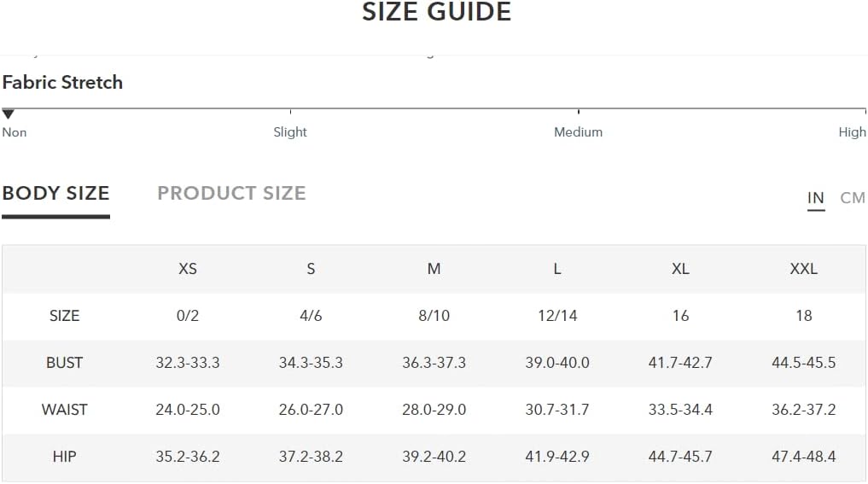868x484 pixels.
Task: Select the BODY SIZE tab
Action: 56,193
